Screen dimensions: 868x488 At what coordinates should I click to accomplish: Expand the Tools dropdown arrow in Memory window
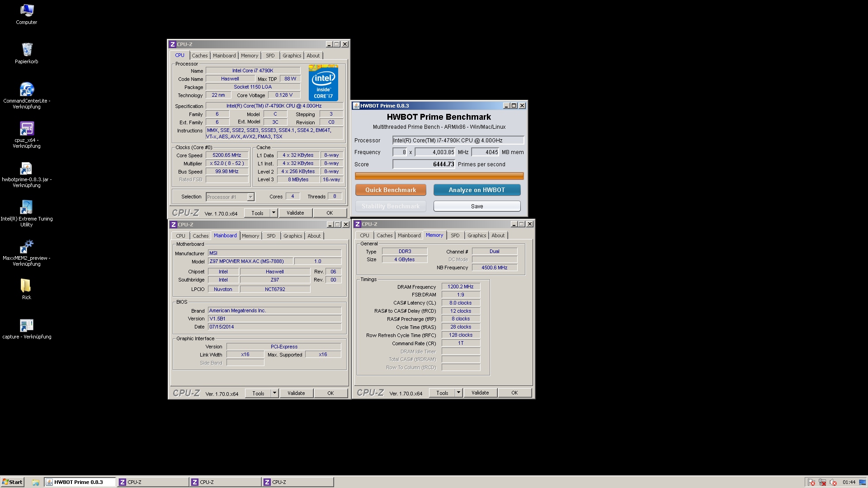coord(458,393)
